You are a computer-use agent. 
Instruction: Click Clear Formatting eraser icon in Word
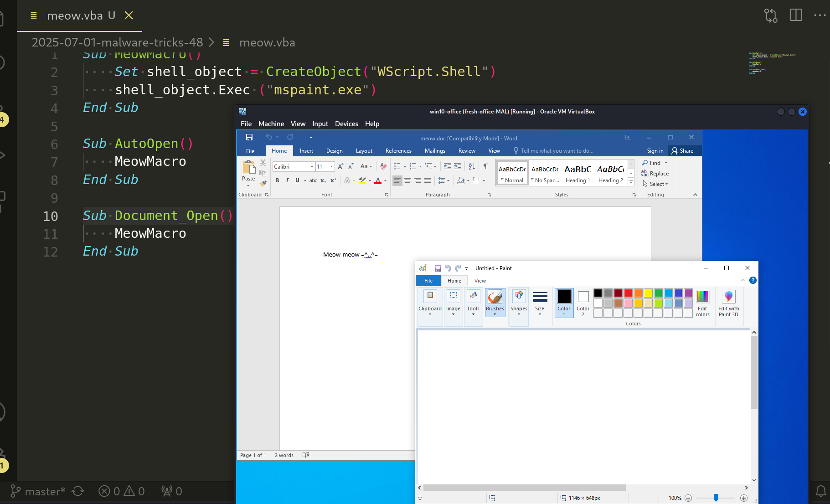tap(383, 166)
